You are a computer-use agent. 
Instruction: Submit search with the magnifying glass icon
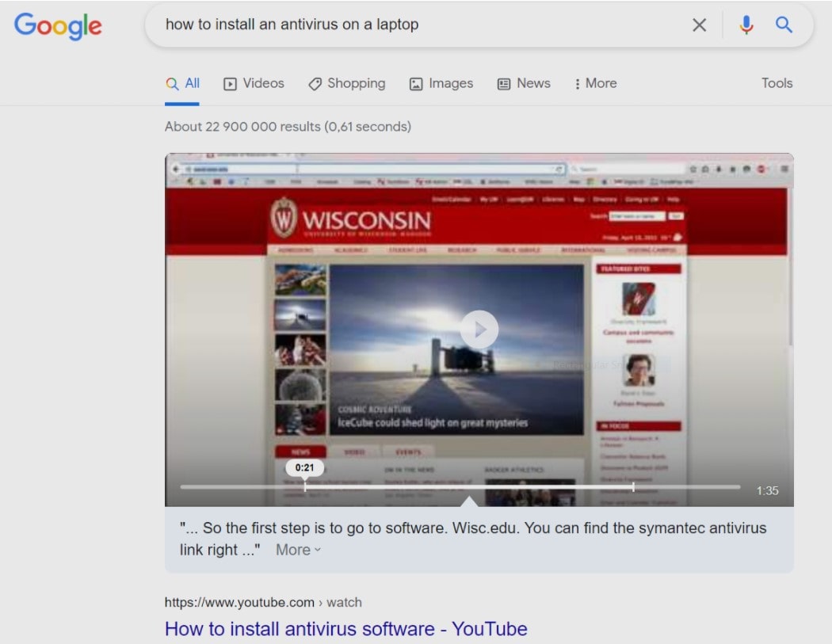coord(784,25)
